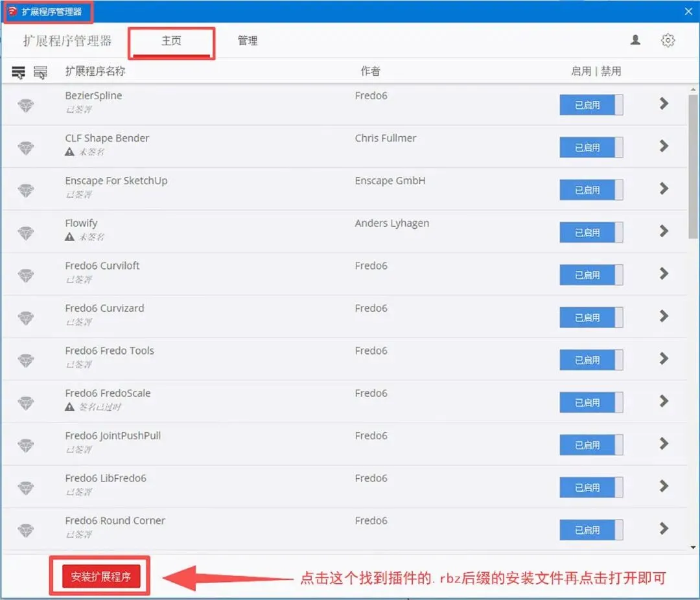The height and width of the screenshot is (600, 700).
Task: Click the gem icon beside Fredo6 Round Corner
Action: coord(26,531)
